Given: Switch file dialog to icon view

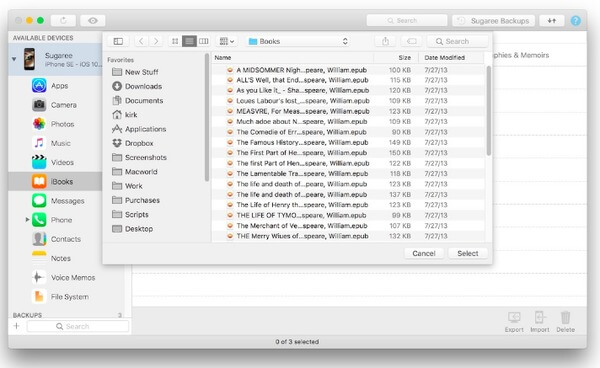Looking at the screenshot, I should click(175, 41).
